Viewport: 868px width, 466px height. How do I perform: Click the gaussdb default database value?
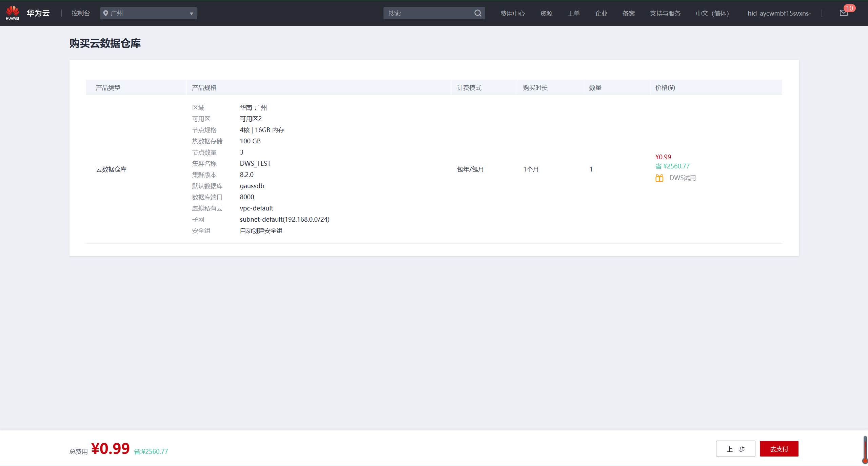[252, 186]
